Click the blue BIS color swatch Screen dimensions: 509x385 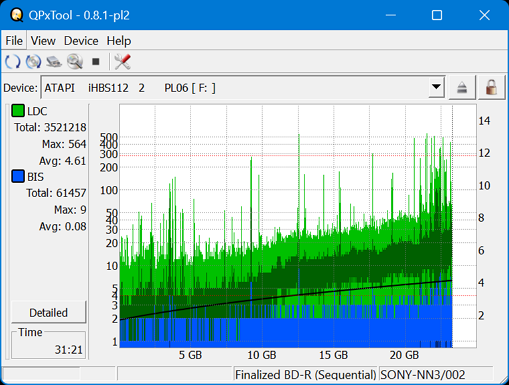pyautogui.click(x=18, y=176)
